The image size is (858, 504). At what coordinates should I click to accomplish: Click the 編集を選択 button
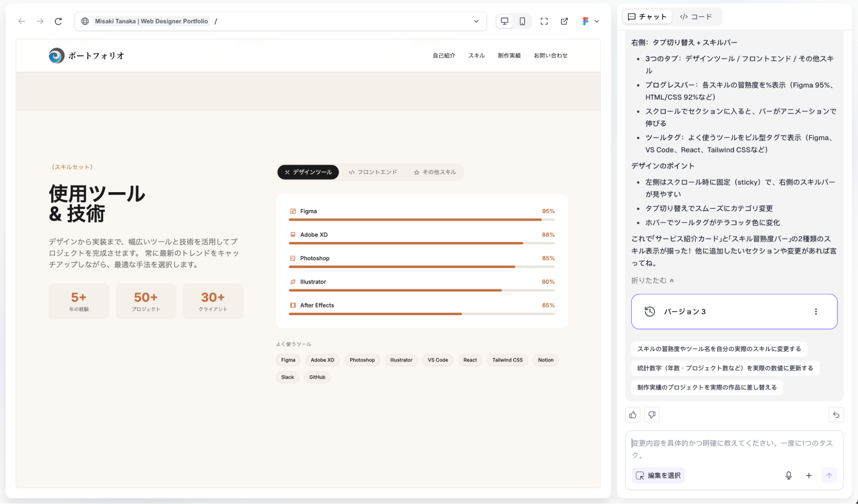[658, 475]
